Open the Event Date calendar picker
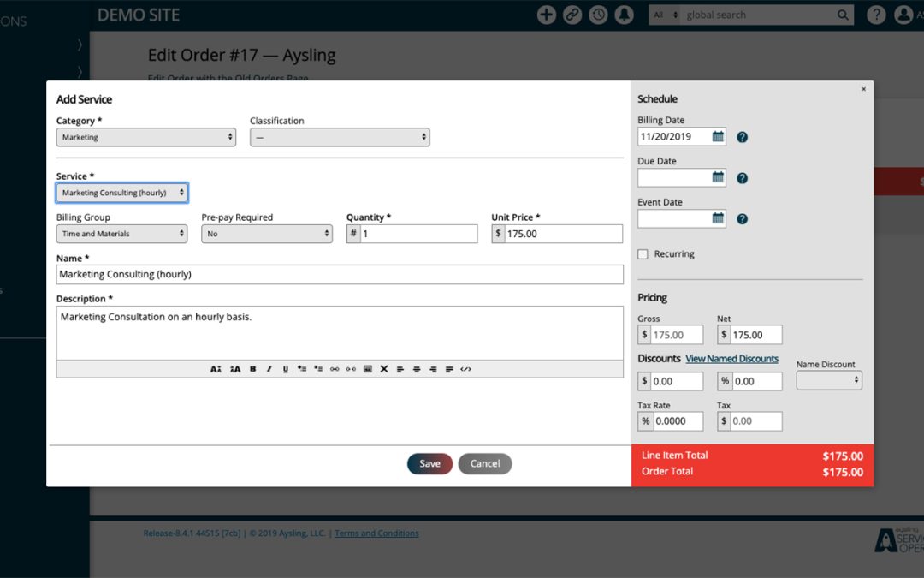The height and width of the screenshot is (578, 924). (x=718, y=218)
